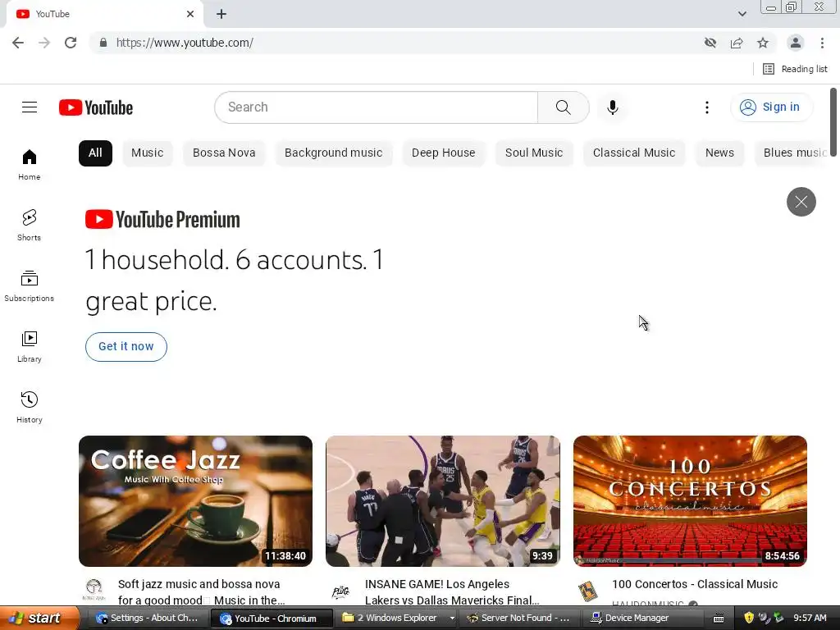The height and width of the screenshot is (630, 840).
Task: Open YouTube settings three-dot menu
Action: 706,107
